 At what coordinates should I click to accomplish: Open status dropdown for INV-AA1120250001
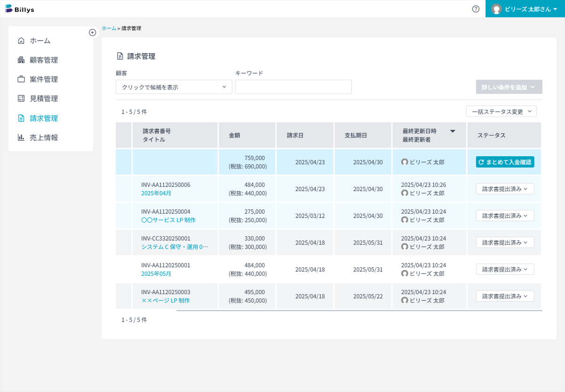pos(505,269)
